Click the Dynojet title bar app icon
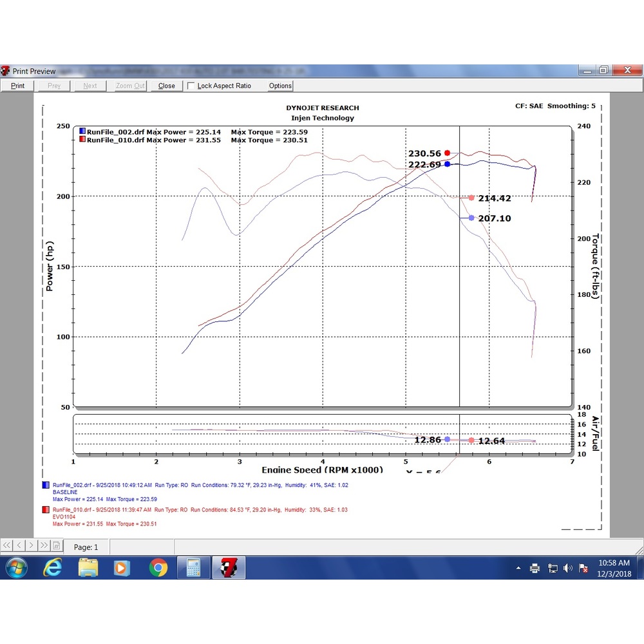 (x=5, y=71)
